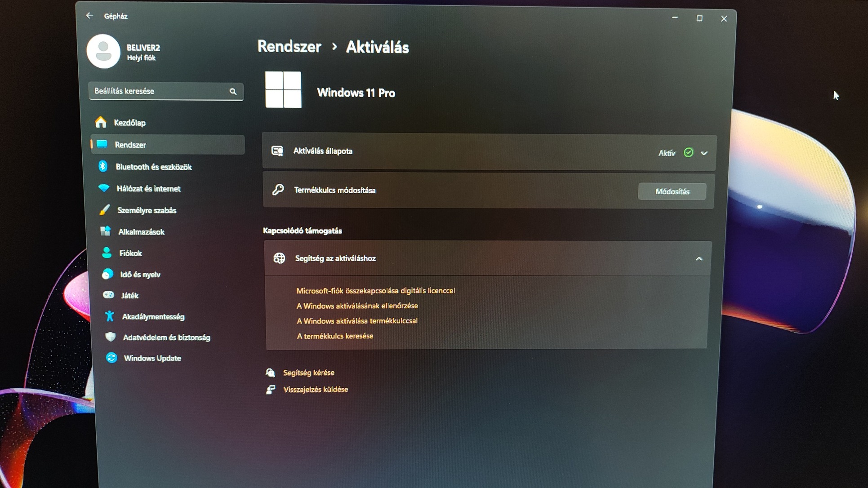Open Kezdőlap in sidebar

tap(129, 123)
